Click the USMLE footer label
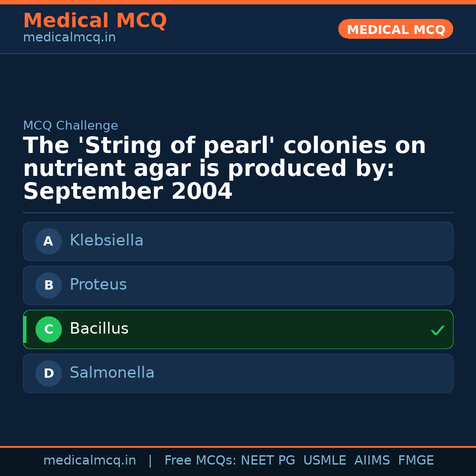The height and width of the screenshot is (476, 476). tap(324, 461)
